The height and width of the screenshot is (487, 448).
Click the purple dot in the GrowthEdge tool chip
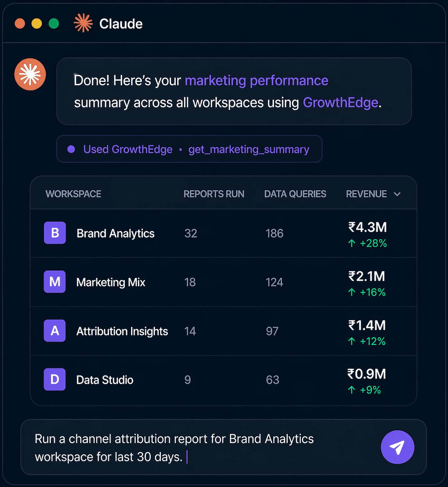(71, 149)
